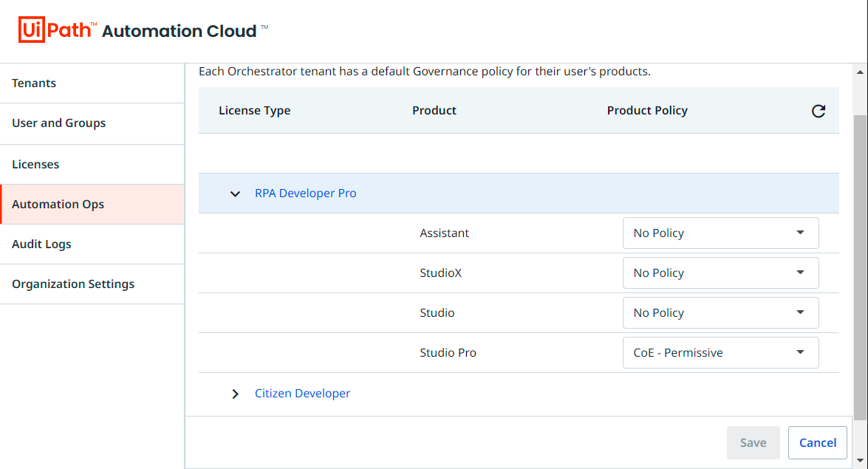Click the Save button
The image size is (868, 469).
[x=753, y=442]
